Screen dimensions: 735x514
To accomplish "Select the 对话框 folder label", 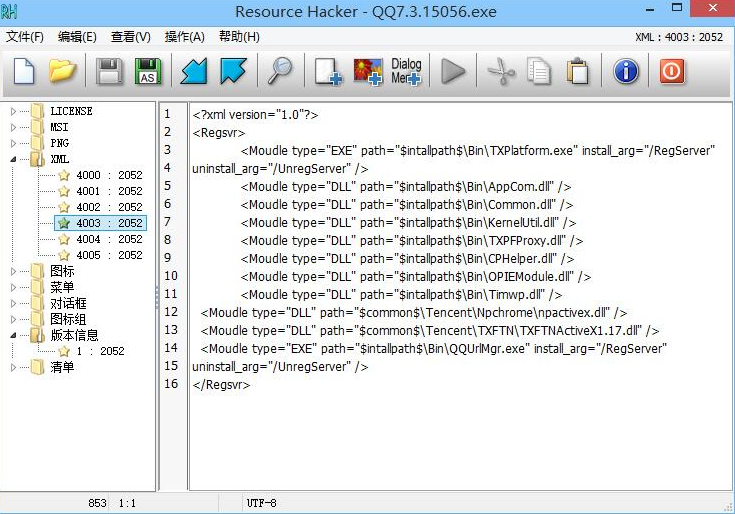I will tap(68, 303).
